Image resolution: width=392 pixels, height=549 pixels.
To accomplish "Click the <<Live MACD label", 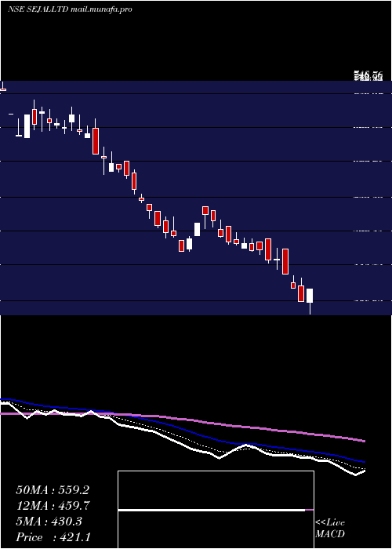I will tap(330, 529).
